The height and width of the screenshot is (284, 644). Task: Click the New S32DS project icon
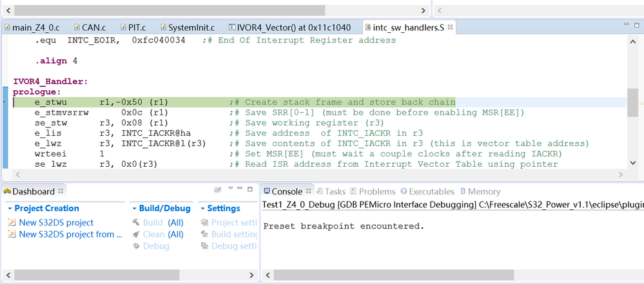coord(12,223)
